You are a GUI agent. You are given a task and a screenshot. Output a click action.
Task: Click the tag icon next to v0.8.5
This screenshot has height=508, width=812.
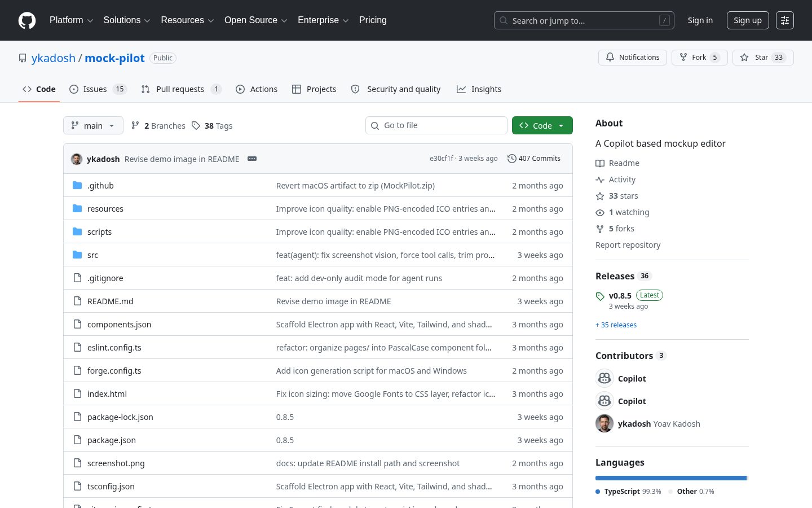click(600, 296)
